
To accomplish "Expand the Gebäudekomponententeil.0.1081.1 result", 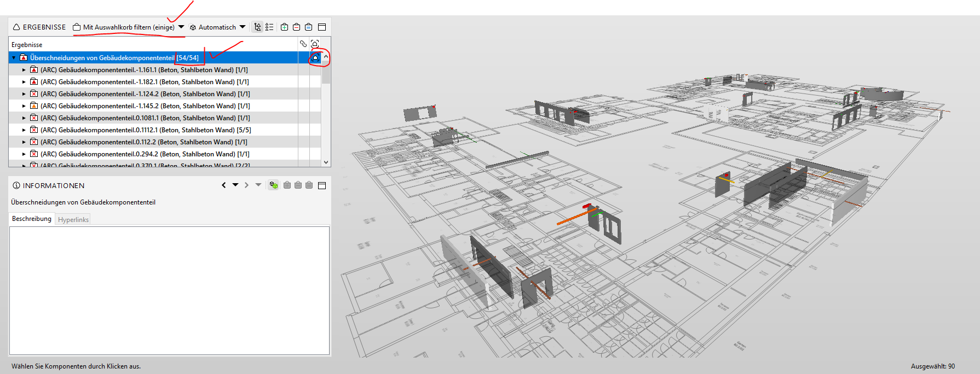I will [x=24, y=118].
